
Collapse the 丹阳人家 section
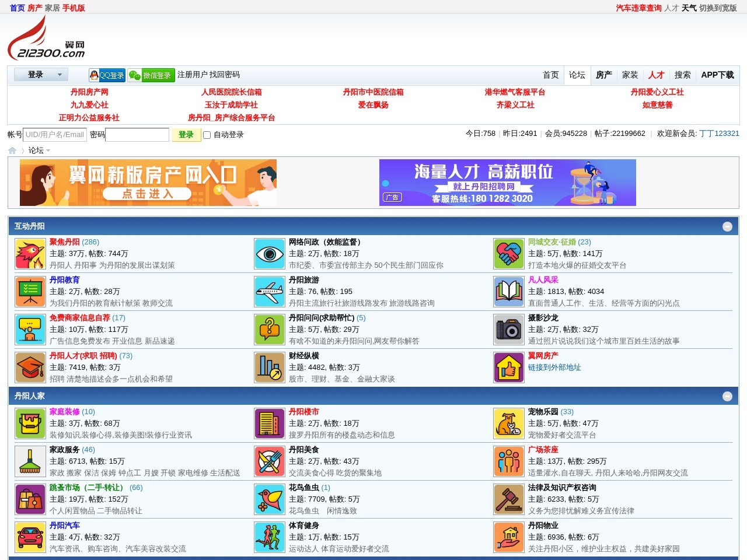pos(727,396)
